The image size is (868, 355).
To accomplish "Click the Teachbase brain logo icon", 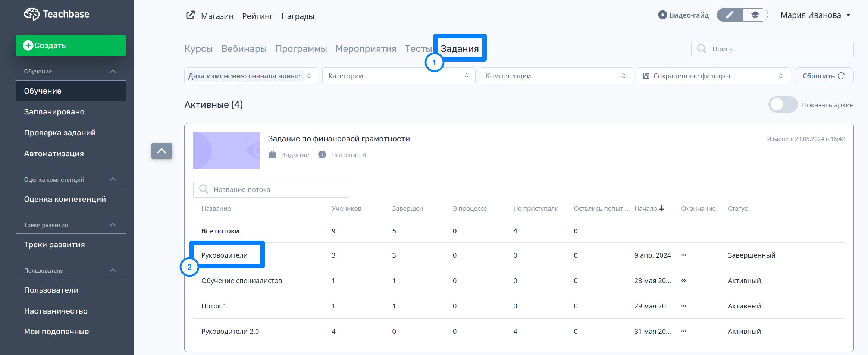I will click(x=32, y=14).
